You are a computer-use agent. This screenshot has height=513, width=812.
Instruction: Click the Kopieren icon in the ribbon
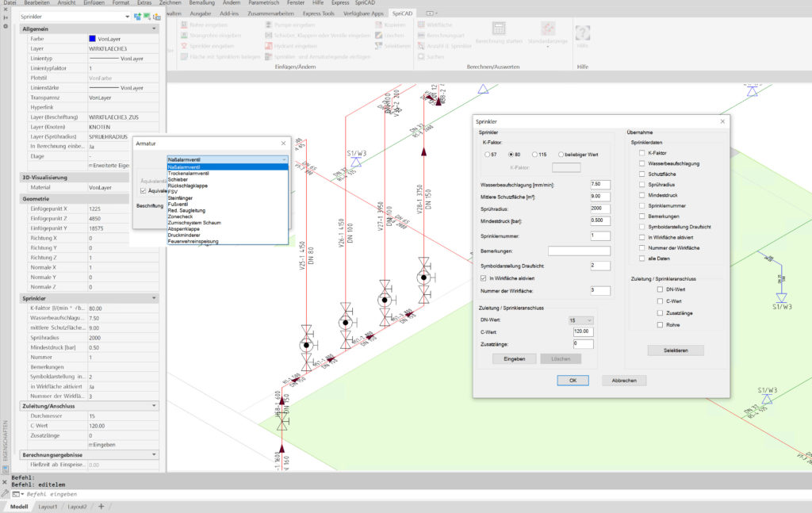click(x=378, y=25)
